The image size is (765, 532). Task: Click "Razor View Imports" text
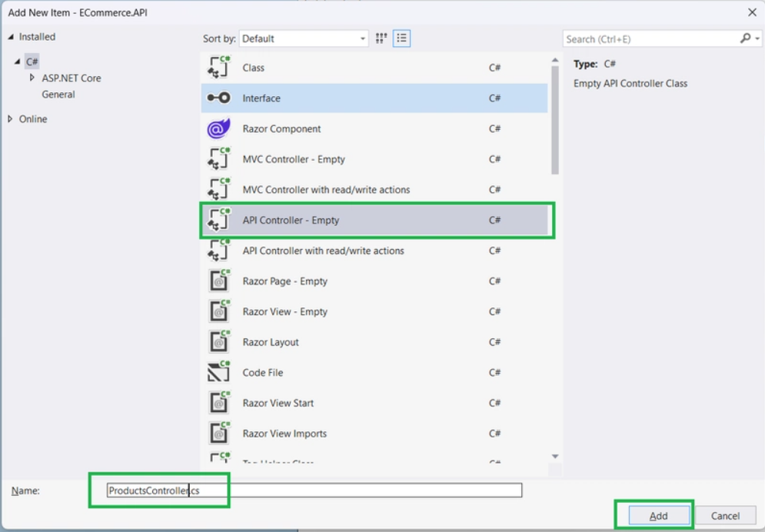click(284, 434)
